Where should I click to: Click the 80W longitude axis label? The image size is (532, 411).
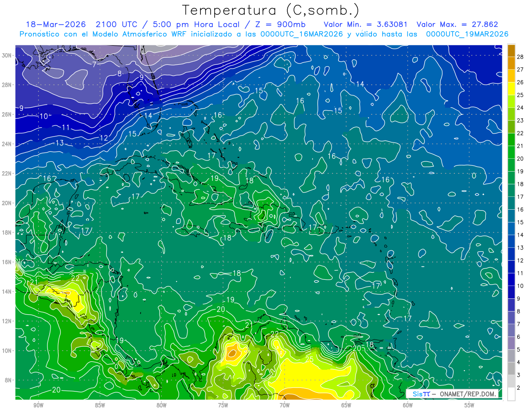tap(161, 405)
